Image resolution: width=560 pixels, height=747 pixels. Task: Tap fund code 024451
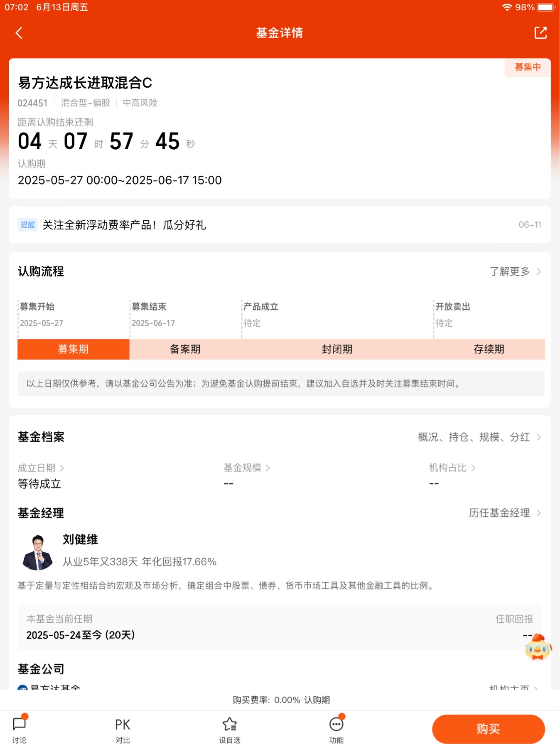click(x=32, y=103)
